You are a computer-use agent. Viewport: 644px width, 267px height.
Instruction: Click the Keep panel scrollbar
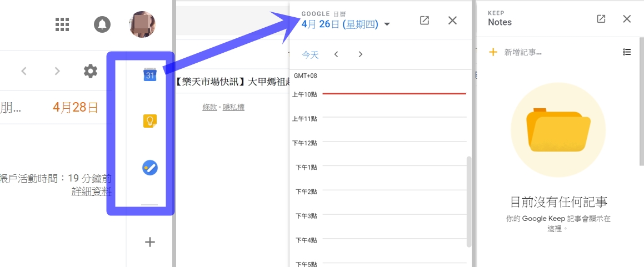click(x=642, y=101)
